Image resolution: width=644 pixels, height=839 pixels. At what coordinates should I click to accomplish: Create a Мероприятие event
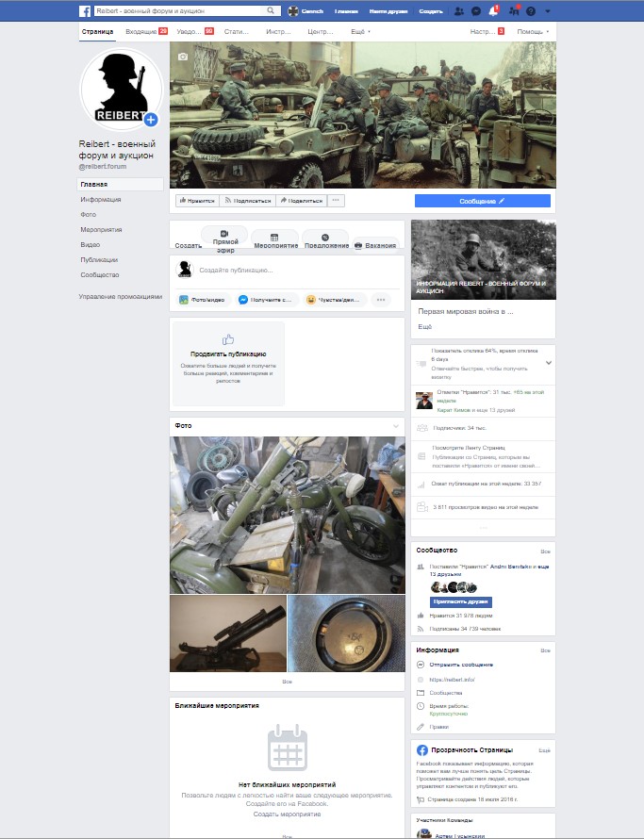275,240
